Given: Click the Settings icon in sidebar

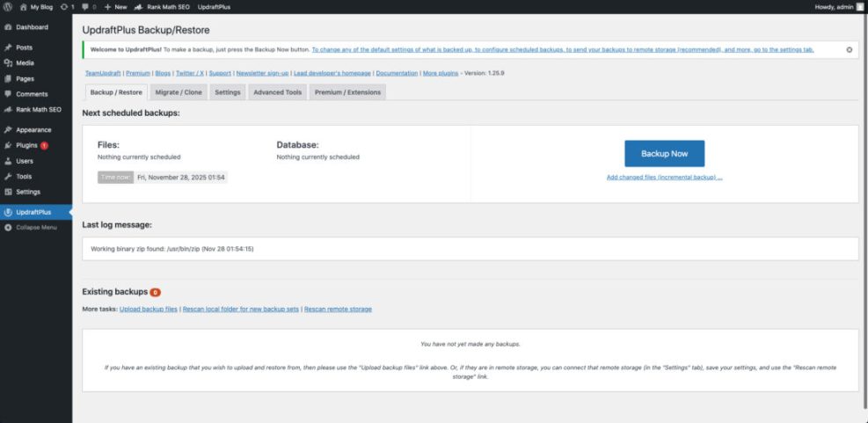Looking at the screenshot, I should 8,192.
